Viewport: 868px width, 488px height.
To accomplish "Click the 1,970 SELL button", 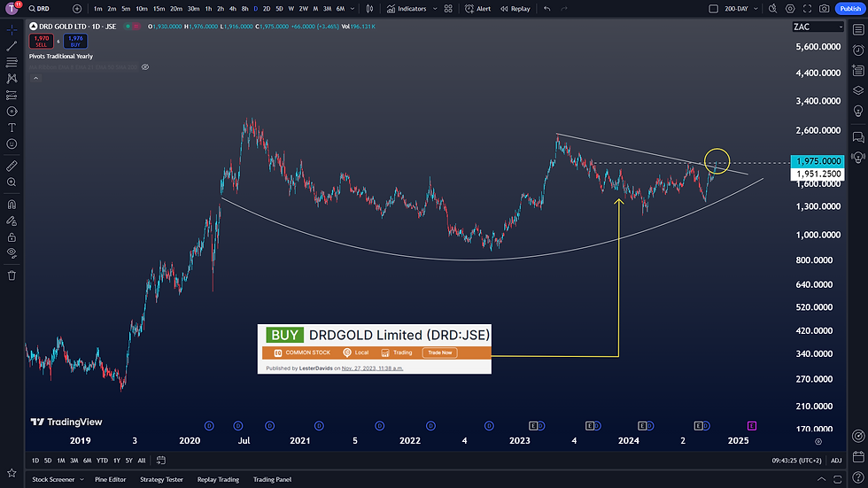I will pos(41,41).
